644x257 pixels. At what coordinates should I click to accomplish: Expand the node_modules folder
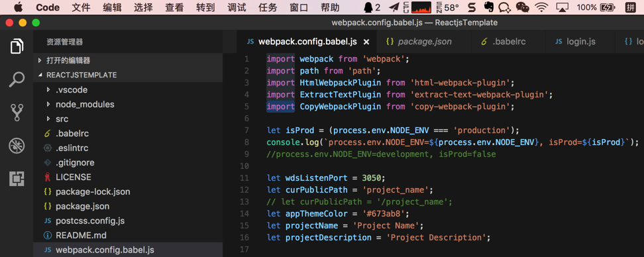[x=48, y=104]
